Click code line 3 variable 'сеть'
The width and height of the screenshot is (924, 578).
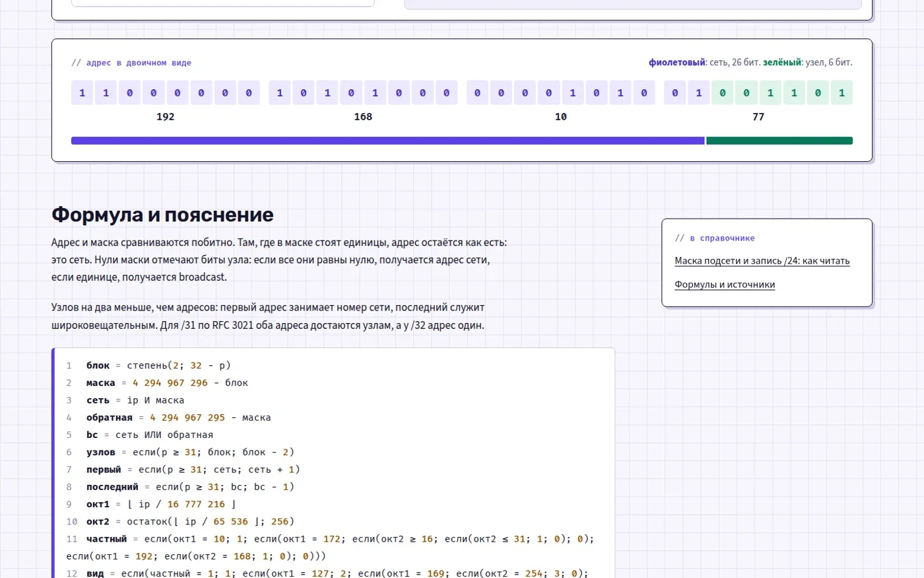coord(98,400)
